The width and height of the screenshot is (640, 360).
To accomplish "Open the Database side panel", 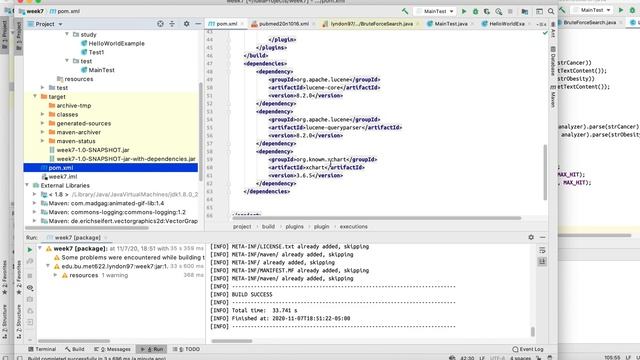I will 553,61.
